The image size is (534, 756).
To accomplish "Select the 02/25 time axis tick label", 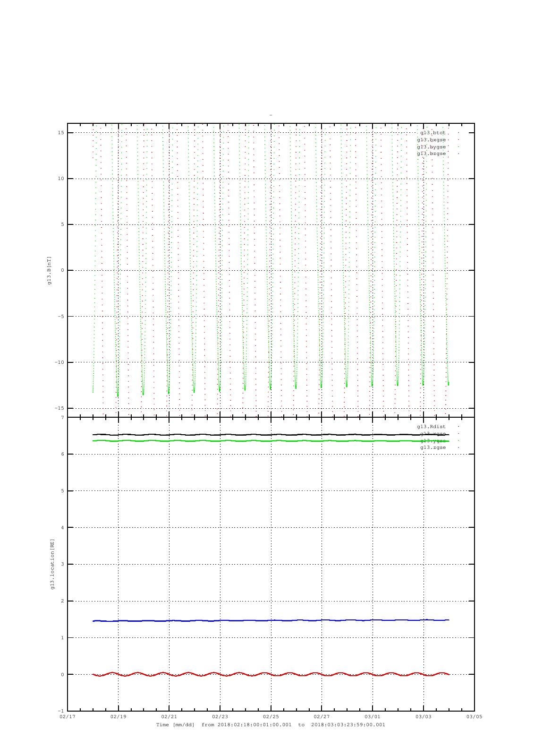I will (271, 717).
